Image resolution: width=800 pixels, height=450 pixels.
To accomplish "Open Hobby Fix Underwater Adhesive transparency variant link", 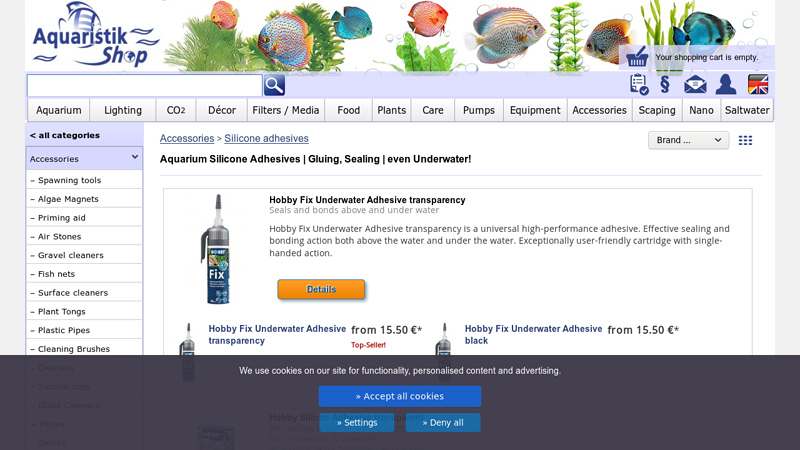I will [277, 335].
